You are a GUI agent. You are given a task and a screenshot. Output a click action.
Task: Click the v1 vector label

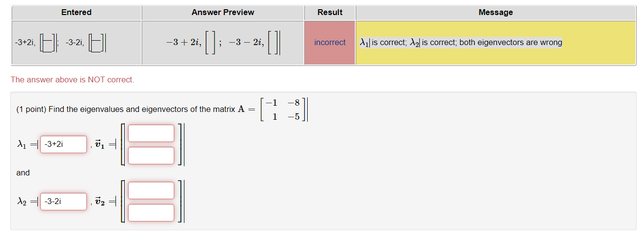(x=99, y=144)
